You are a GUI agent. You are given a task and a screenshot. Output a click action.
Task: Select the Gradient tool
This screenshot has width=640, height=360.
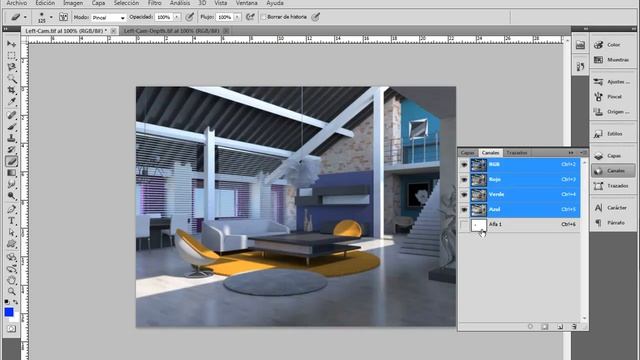[x=11, y=173]
